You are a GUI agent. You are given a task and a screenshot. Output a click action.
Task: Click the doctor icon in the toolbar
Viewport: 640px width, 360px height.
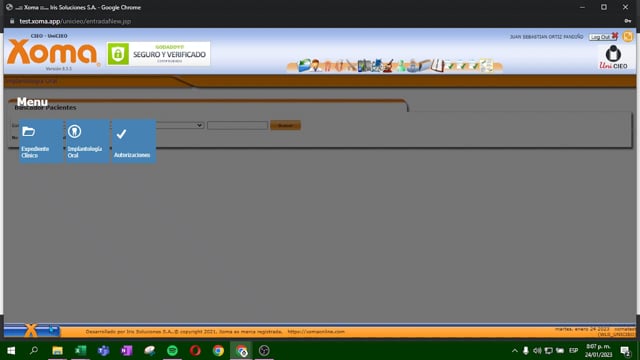(315, 65)
